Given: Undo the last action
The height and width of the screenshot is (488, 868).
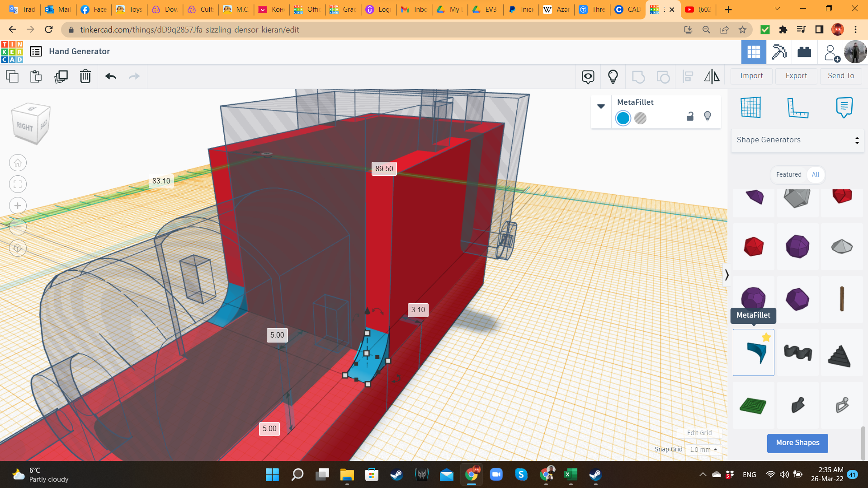Looking at the screenshot, I should pyautogui.click(x=110, y=76).
